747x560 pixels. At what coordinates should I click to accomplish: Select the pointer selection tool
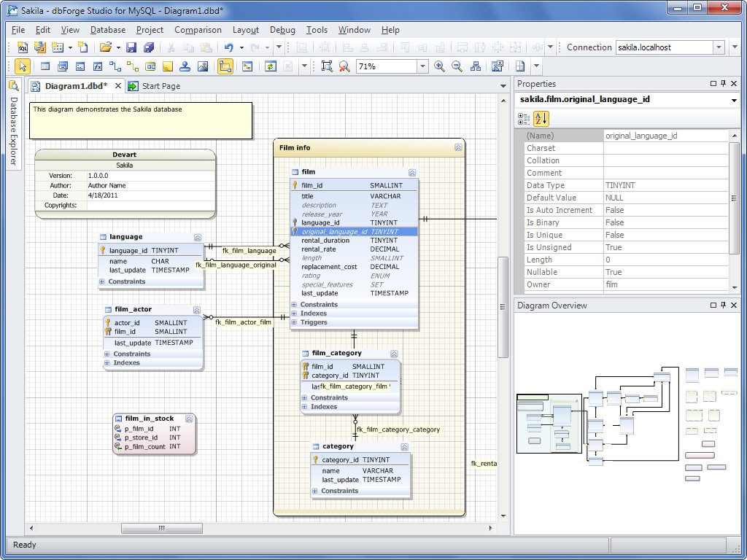pyautogui.click(x=23, y=66)
